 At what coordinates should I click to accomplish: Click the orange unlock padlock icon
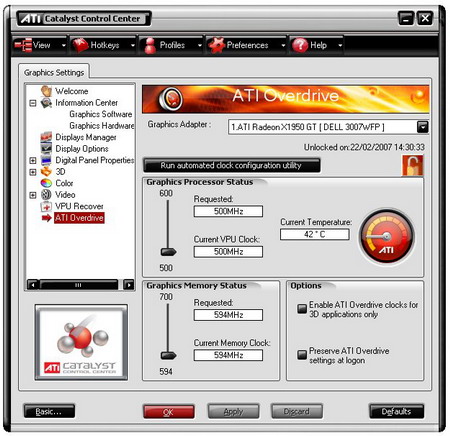413,165
